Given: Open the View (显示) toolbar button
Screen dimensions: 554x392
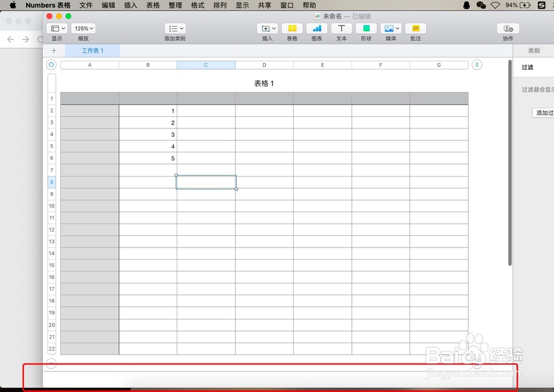Looking at the screenshot, I should (x=57, y=29).
